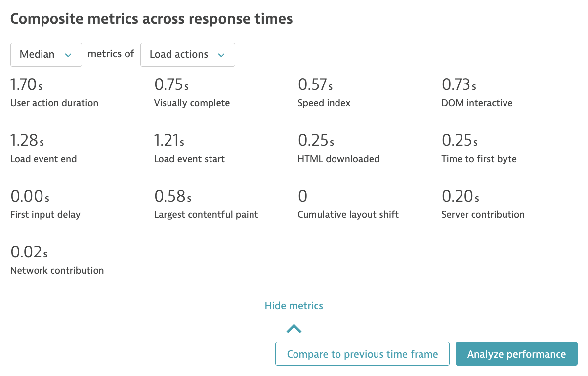
Task: Click the Hide metrics link
Action: tap(294, 305)
